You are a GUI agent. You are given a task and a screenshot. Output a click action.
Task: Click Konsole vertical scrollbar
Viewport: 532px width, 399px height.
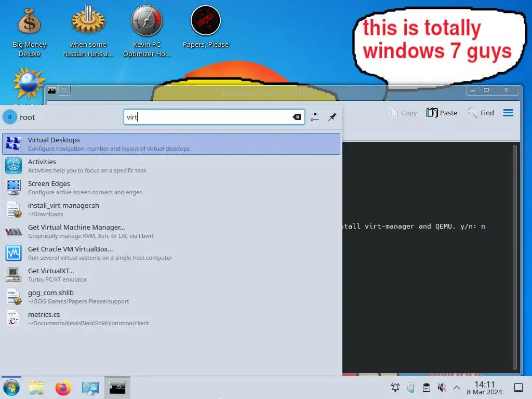click(515, 258)
